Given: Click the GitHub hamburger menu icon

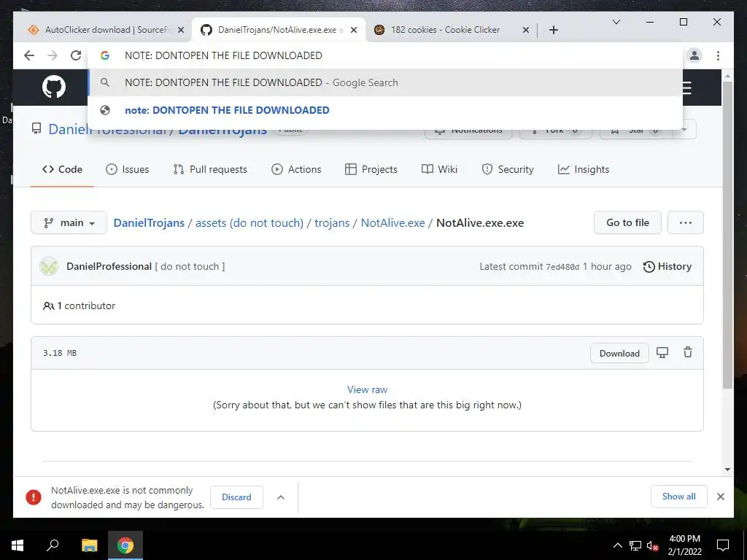Looking at the screenshot, I should (x=687, y=88).
